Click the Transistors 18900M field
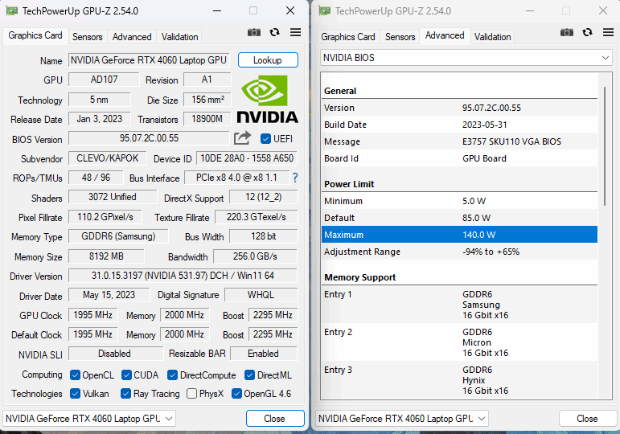The image size is (620, 434). pyautogui.click(x=207, y=119)
